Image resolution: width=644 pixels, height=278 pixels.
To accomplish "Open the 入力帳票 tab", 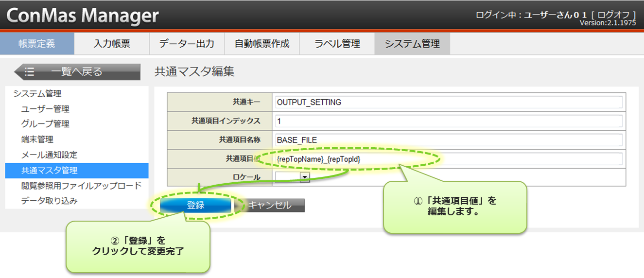I will [x=112, y=44].
